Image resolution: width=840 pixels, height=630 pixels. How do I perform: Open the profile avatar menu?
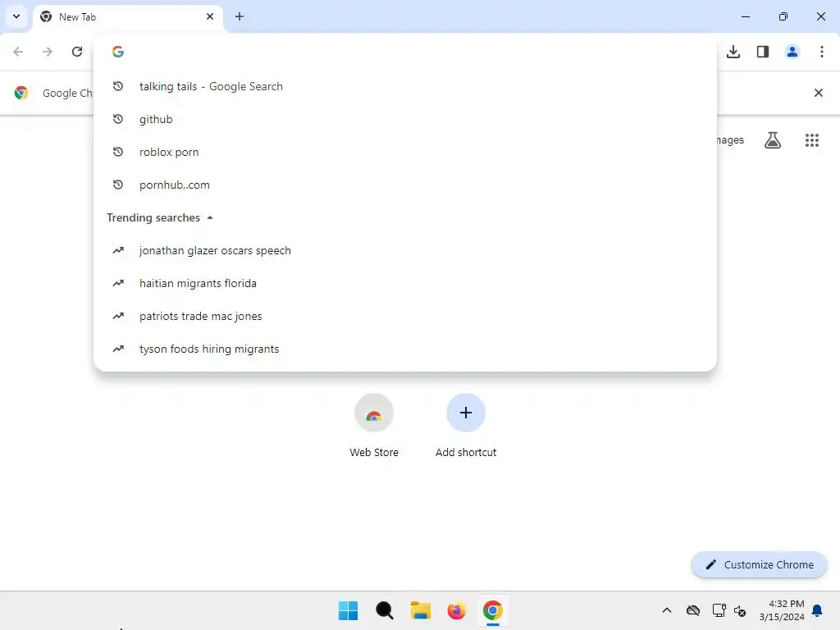[792, 52]
